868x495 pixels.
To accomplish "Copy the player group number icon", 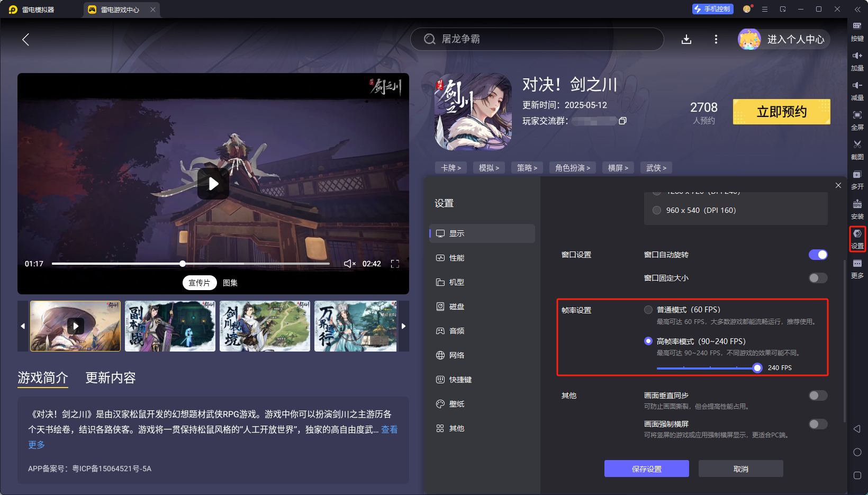I will [622, 121].
